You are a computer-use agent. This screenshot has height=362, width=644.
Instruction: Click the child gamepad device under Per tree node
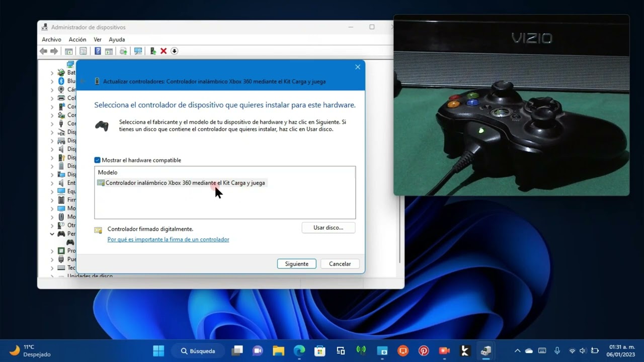point(70,242)
